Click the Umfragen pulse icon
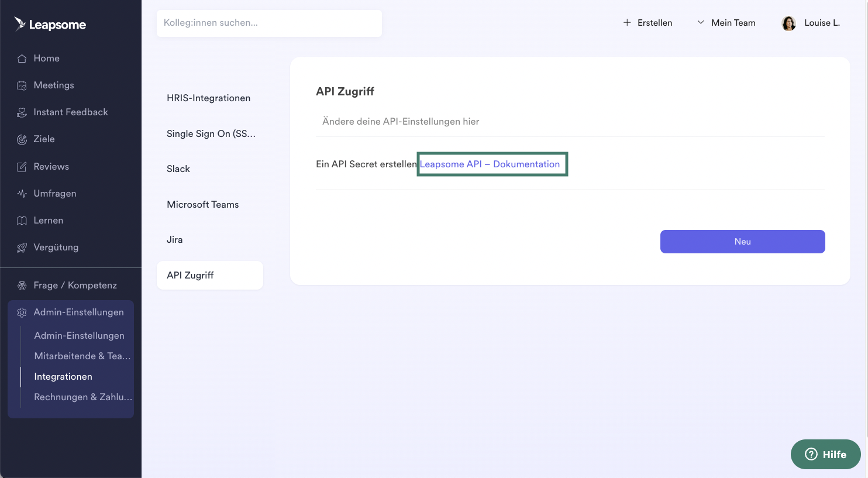This screenshot has height=478, width=868. pyautogui.click(x=22, y=194)
